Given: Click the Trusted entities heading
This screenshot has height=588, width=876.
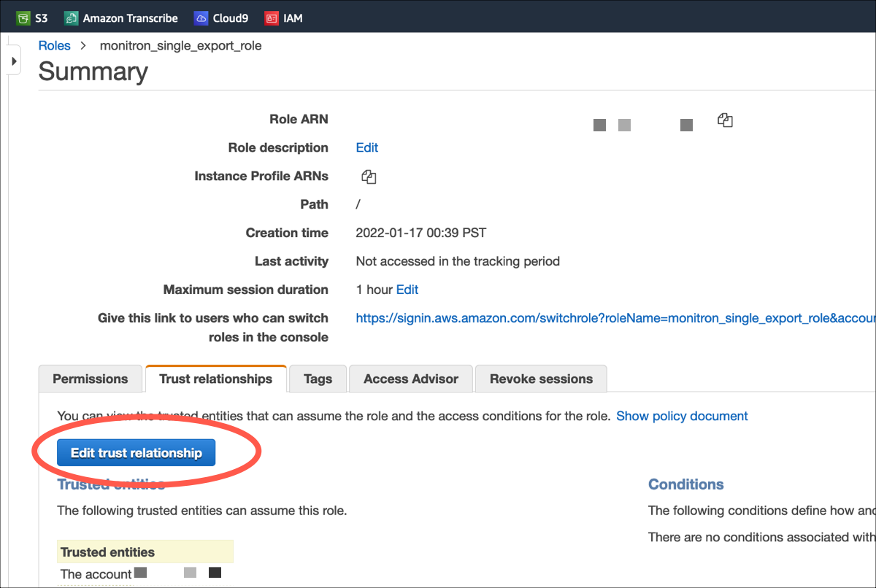Looking at the screenshot, I should point(111,484).
